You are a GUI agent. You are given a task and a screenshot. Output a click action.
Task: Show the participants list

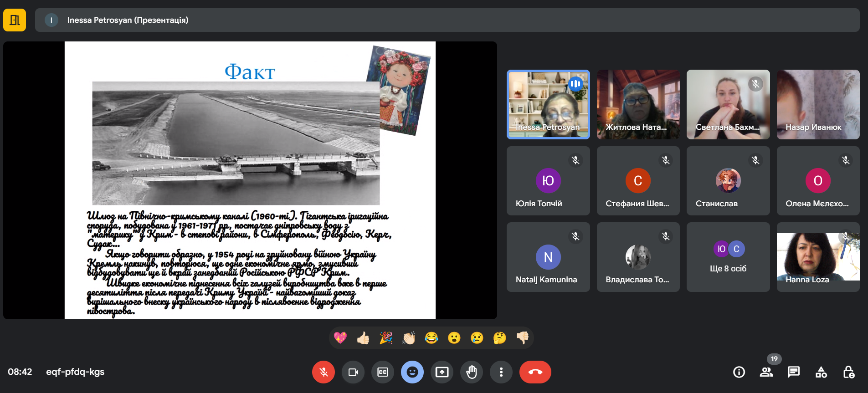(766, 372)
